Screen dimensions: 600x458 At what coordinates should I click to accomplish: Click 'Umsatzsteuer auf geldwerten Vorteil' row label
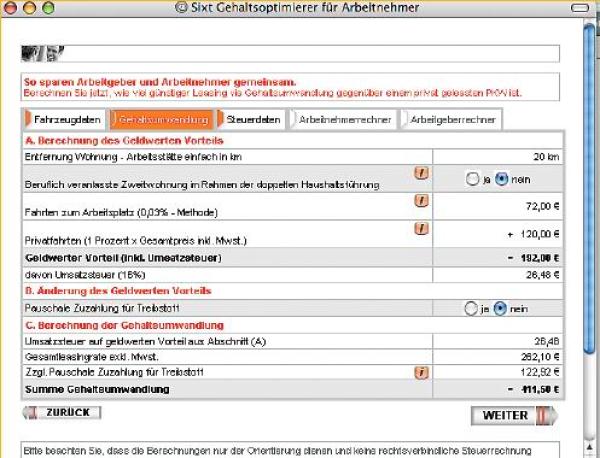click(x=145, y=341)
